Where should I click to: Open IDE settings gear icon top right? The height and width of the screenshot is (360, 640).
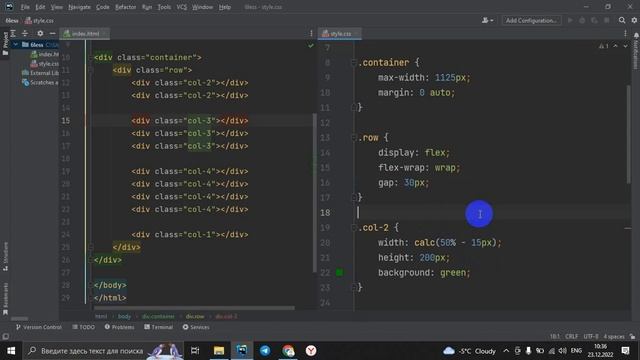[x=634, y=20]
